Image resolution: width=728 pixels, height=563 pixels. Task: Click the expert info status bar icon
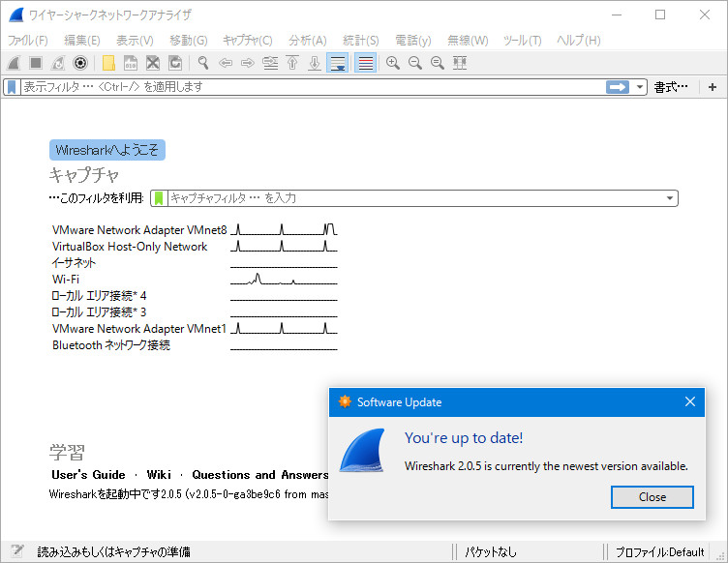tap(17, 551)
